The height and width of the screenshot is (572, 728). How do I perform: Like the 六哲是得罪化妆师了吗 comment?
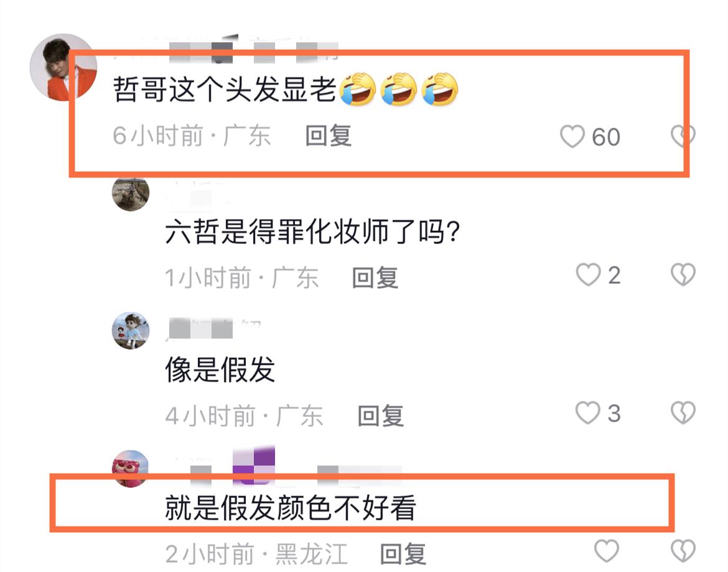click(588, 274)
